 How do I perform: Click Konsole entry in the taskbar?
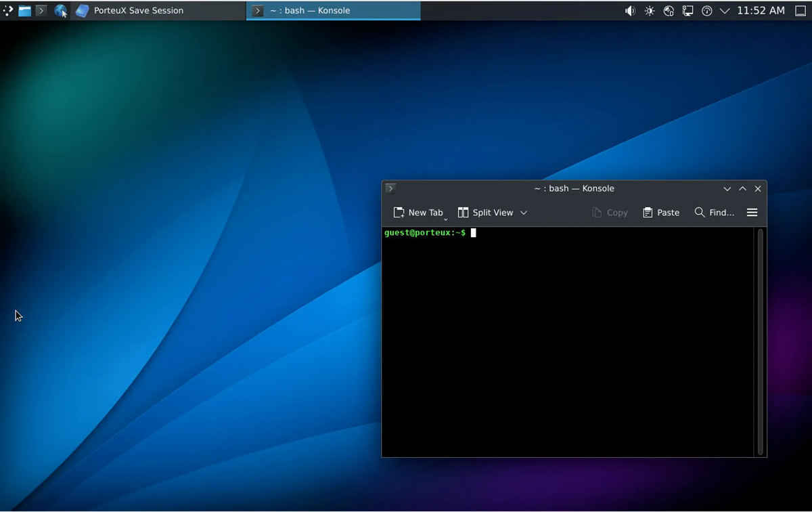pyautogui.click(x=334, y=11)
